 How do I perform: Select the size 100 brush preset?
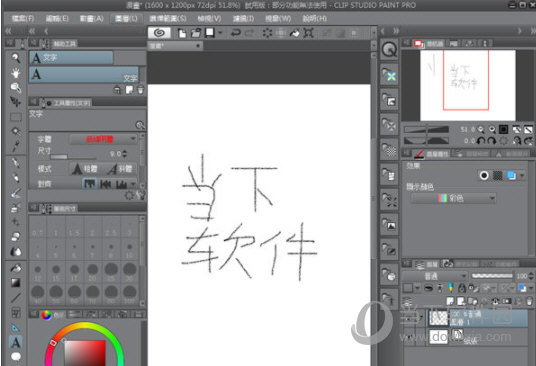tap(130, 295)
